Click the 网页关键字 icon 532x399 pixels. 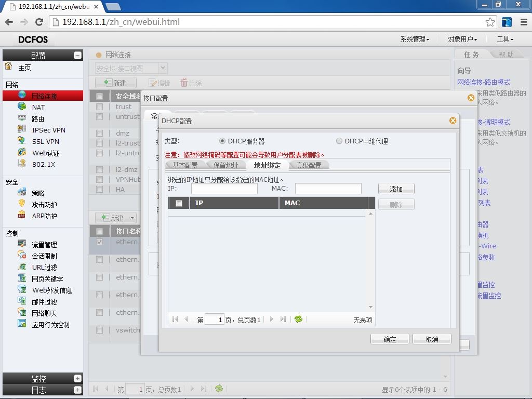[22, 278]
